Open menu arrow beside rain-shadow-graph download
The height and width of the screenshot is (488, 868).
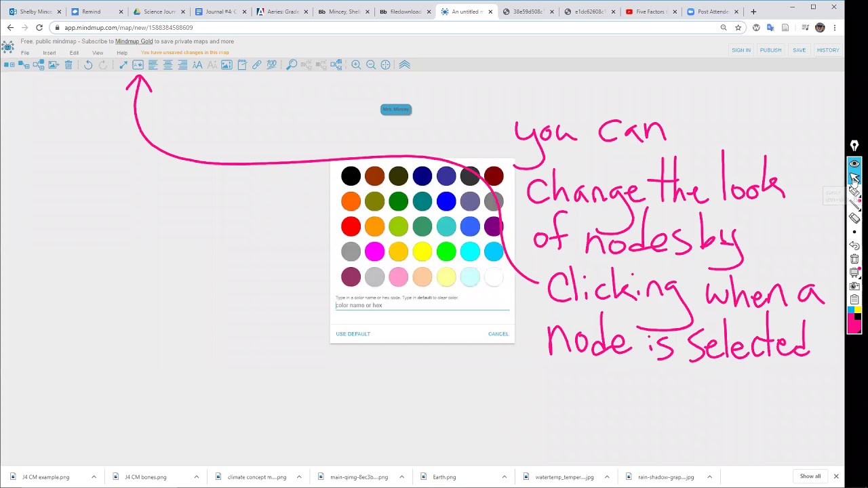click(710, 477)
